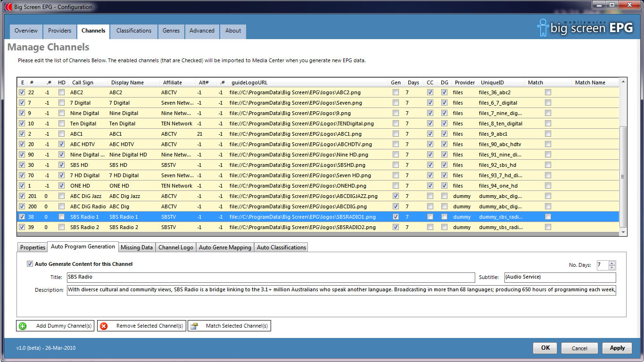
Task: Toggle enabled checkbox for SBS Radio 1
Action: [22, 217]
